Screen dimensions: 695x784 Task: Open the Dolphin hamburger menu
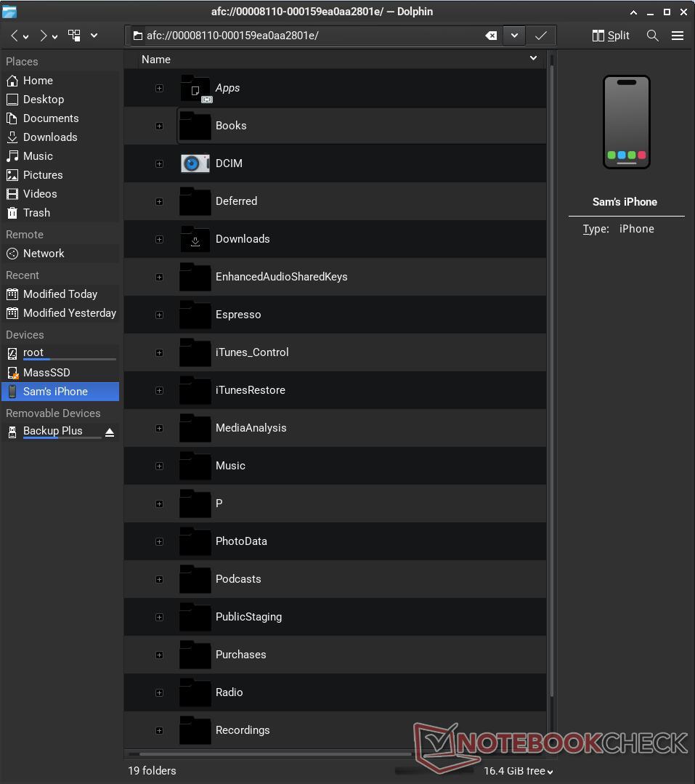click(678, 35)
